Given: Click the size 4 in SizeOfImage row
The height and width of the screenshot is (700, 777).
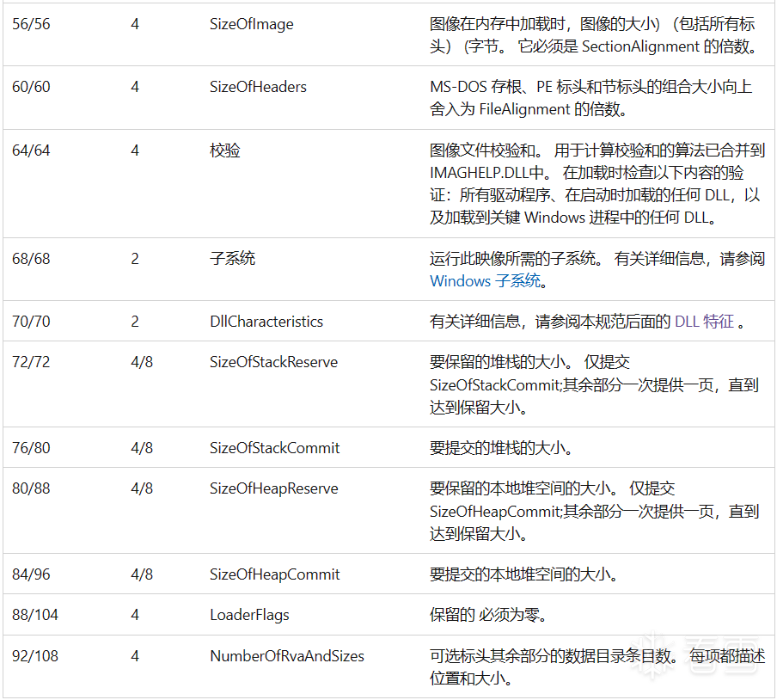Looking at the screenshot, I should tap(135, 24).
